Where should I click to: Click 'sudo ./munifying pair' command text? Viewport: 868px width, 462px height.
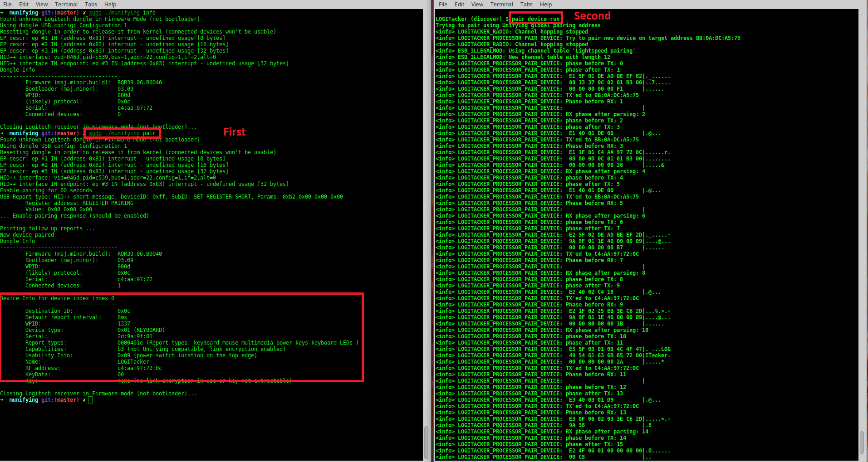click(x=122, y=133)
